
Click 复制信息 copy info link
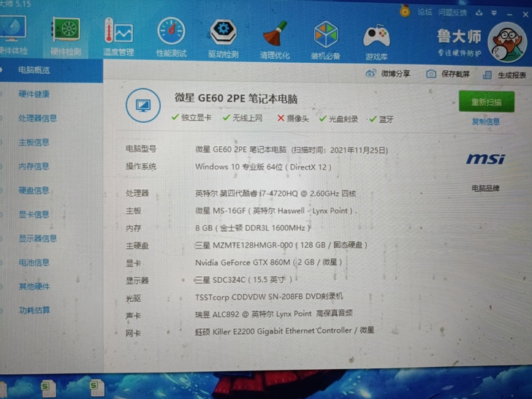(x=485, y=121)
